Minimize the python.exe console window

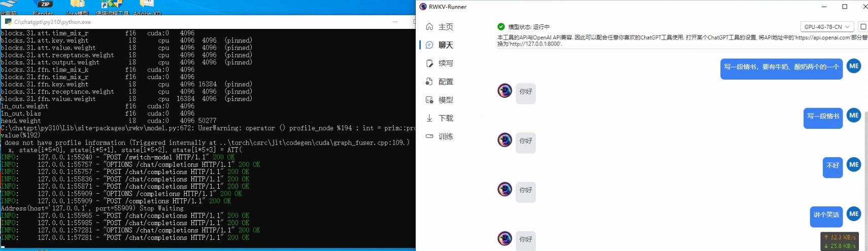395,22
